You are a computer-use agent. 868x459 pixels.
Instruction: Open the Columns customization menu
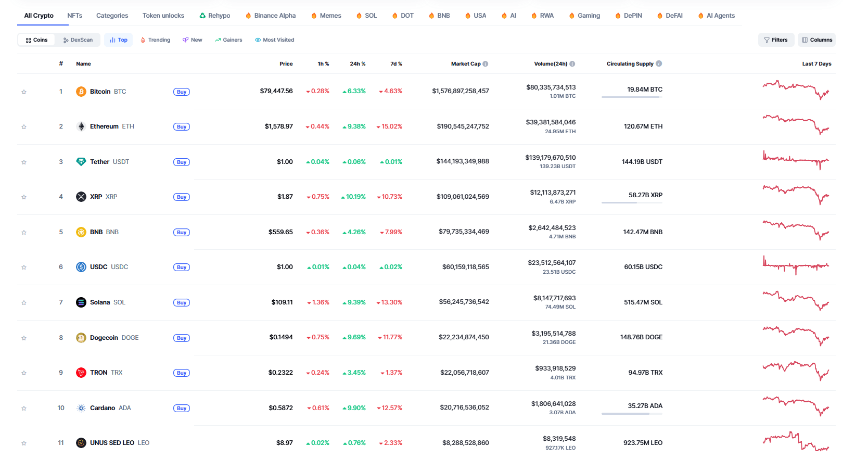816,40
